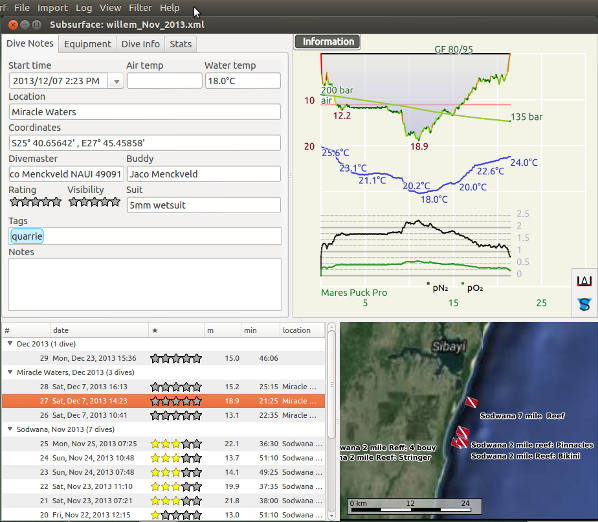Click the Information button above the profile
Screen dimensions: 598x522
point(328,42)
